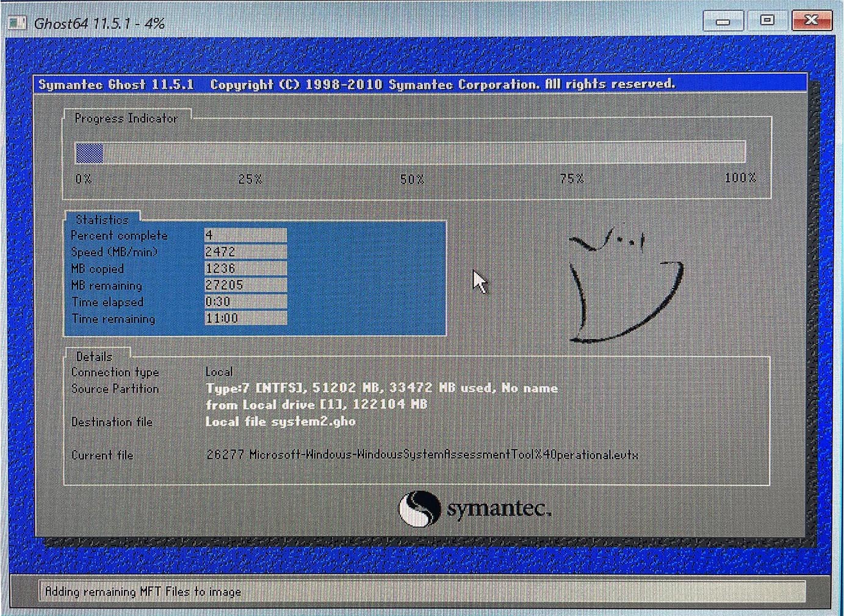Screen dimensions: 844x616
Task: Select the Speed (MB/min) value field
Action: point(245,252)
